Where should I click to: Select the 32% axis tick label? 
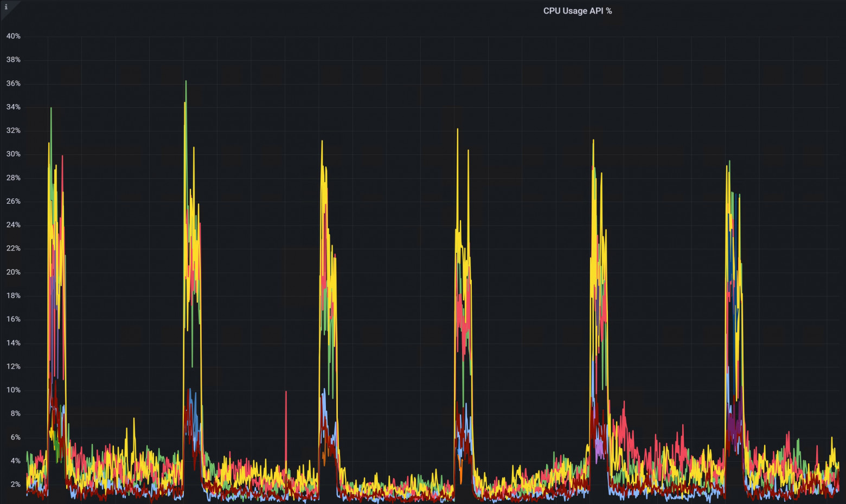[13, 131]
